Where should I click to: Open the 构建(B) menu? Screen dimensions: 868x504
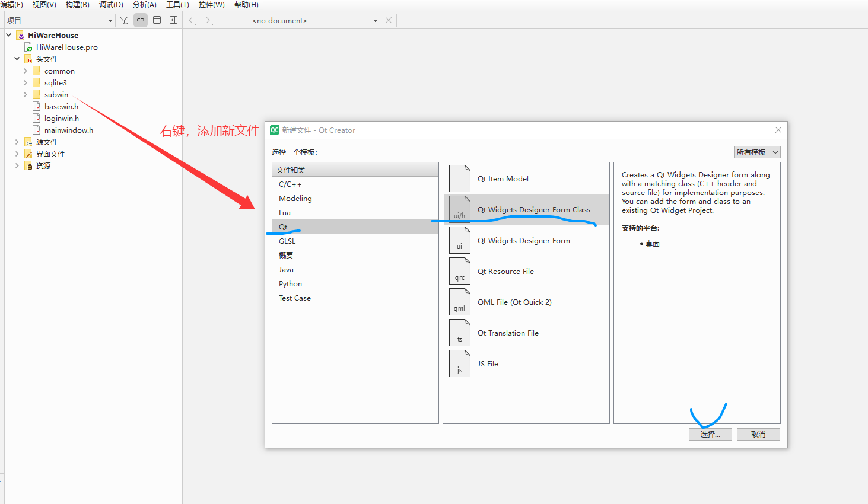tap(78, 5)
